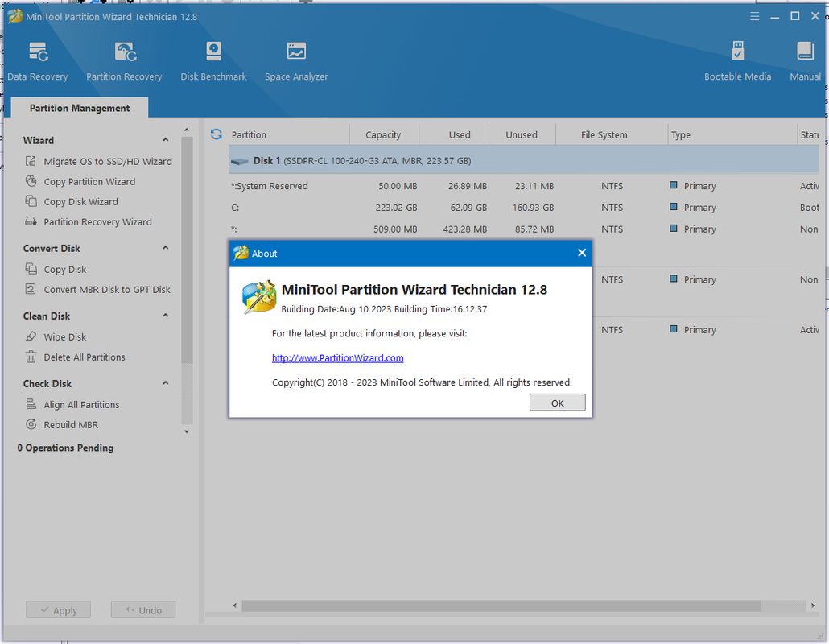Start the Space Analyzer
This screenshot has height=644, width=829.
coord(296,61)
